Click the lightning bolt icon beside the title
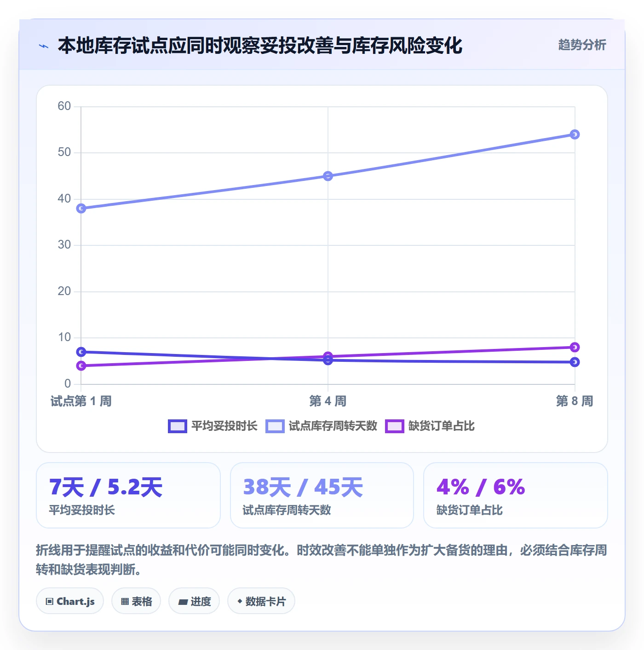The width and height of the screenshot is (644, 650). coord(44,46)
